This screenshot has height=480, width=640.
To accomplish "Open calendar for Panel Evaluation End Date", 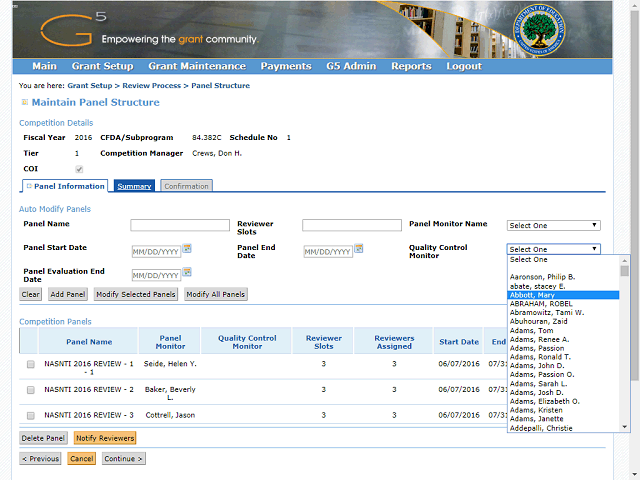I will pos(187,272).
